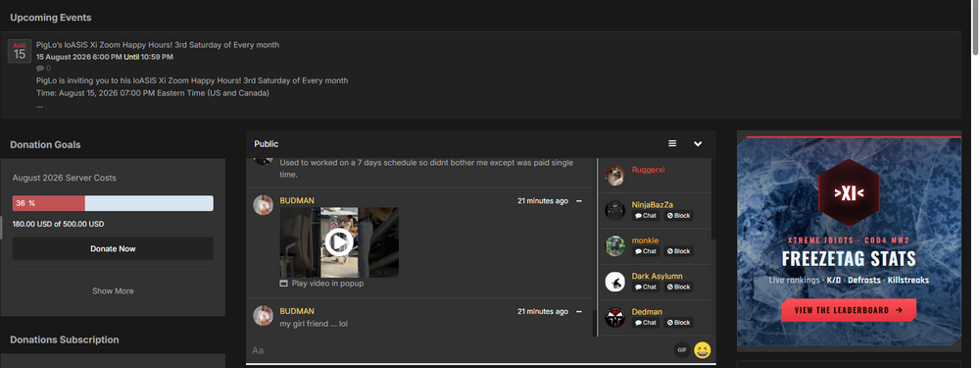The width and height of the screenshot is (980, 368).
Task: Block user NinjaBazZa
Action: [x=678, y=216]
